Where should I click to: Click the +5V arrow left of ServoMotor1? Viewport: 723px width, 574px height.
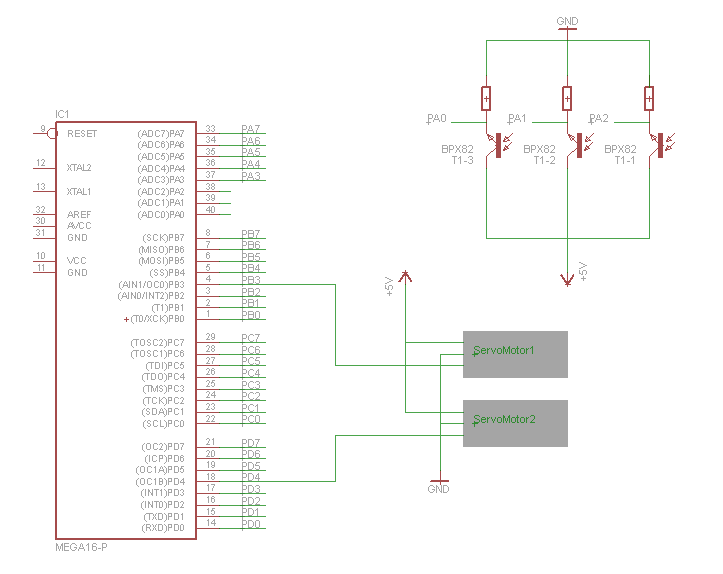point(405,277)
